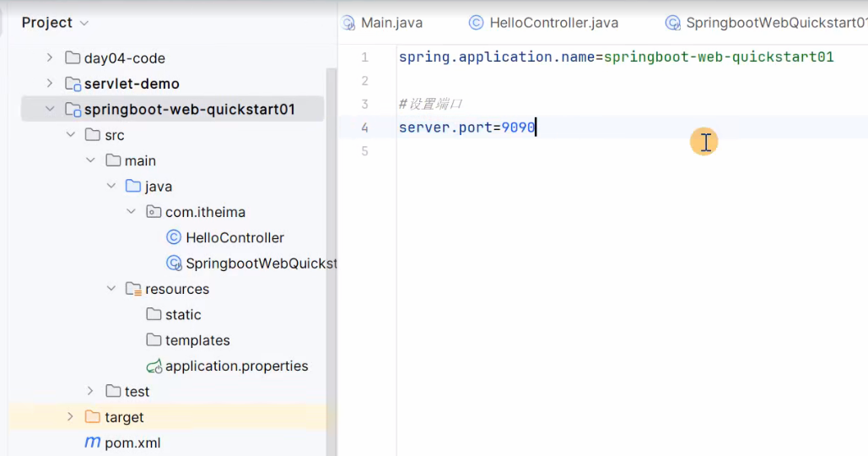Click the servlet-demo module icon
868x456 pixels.
pos(73,84)
